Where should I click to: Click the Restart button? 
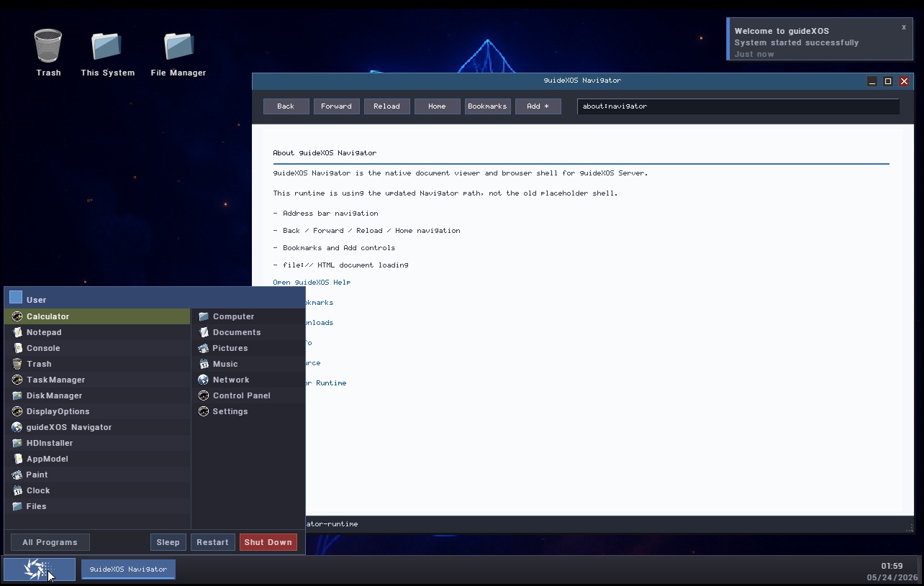coord(212,542)
